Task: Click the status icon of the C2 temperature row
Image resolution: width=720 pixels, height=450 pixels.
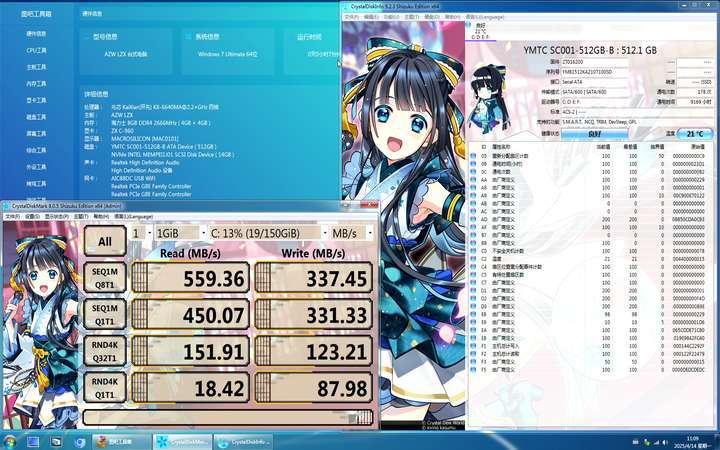Action: pos(473,259)
